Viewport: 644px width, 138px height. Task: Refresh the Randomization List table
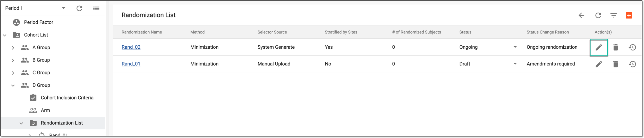[598, 15]
